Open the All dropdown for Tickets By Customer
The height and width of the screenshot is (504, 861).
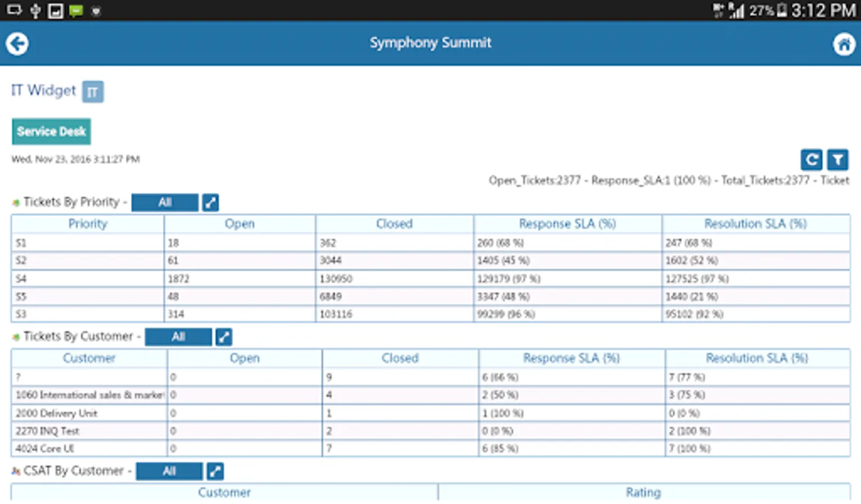point(178,337)
